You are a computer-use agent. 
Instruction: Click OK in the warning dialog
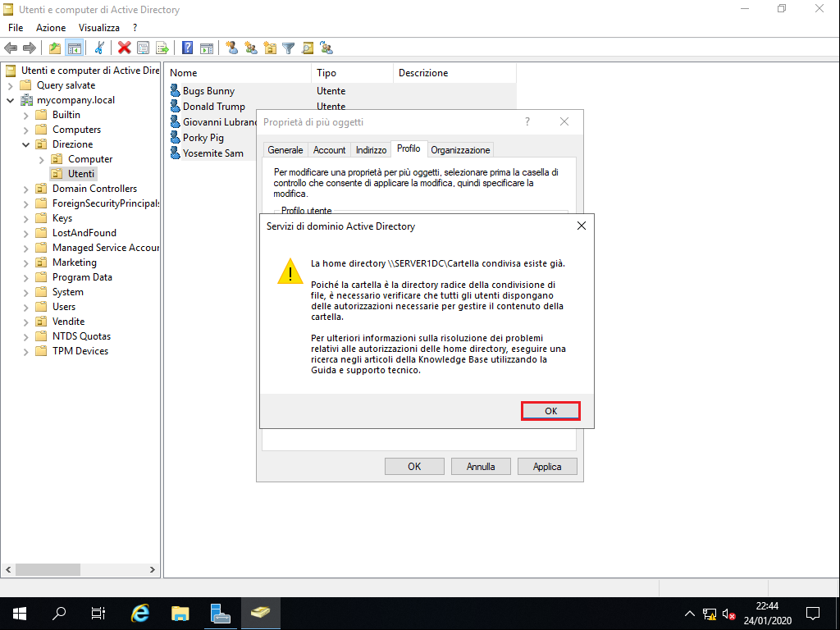[550, 411]
